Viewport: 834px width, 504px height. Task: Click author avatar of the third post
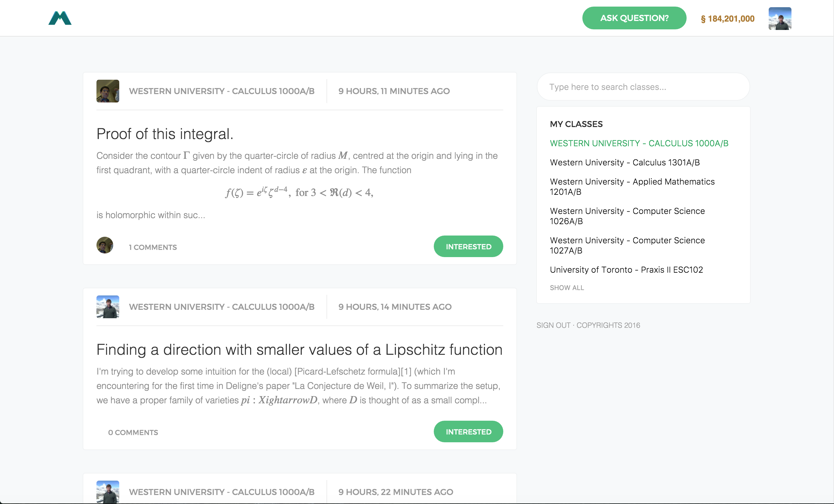click(108, 492)
